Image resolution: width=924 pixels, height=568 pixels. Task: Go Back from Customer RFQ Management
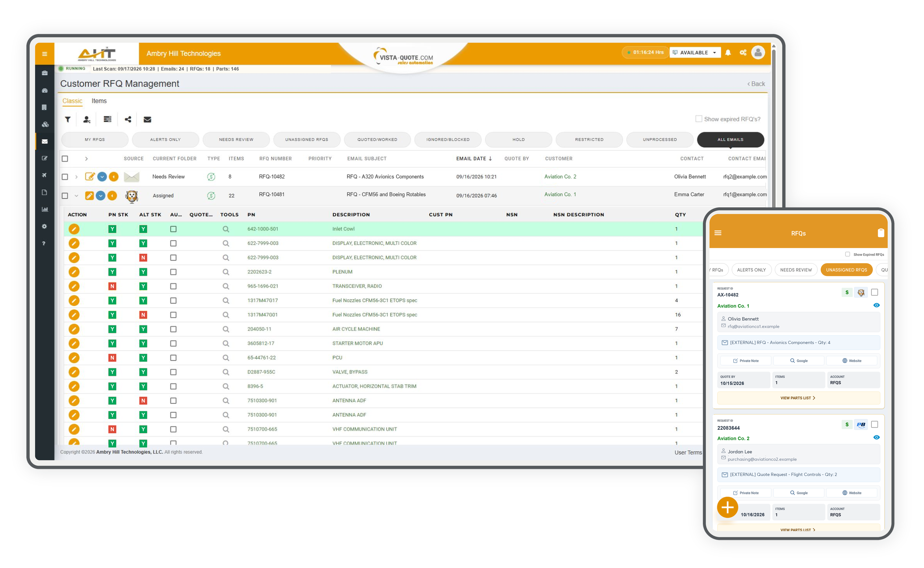click(756, 84)
